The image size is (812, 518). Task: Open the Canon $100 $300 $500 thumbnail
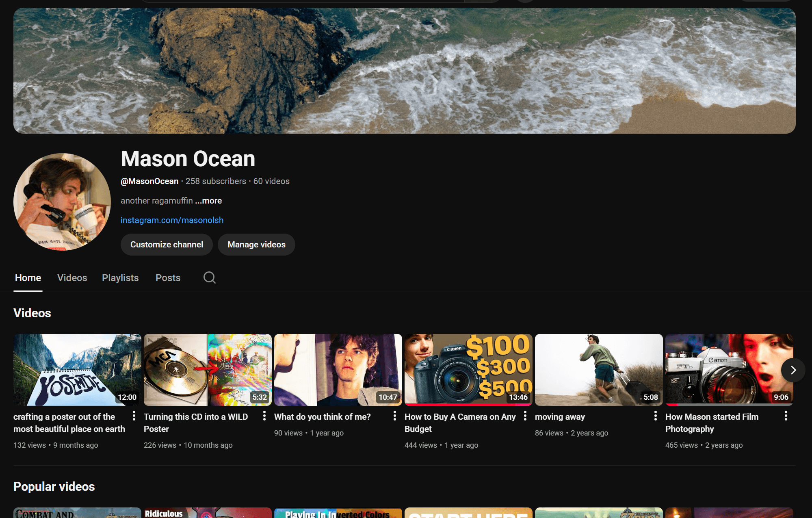tap(468, 370)
